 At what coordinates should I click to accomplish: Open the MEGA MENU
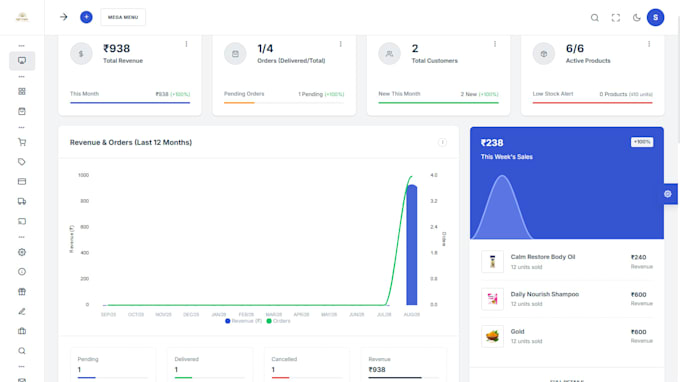123,17
